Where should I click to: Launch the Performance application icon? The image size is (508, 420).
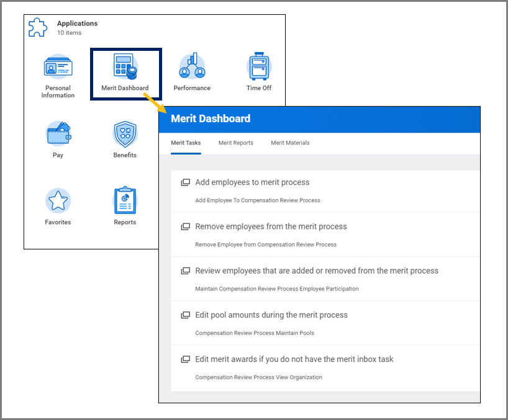click(x=192, y=67)
